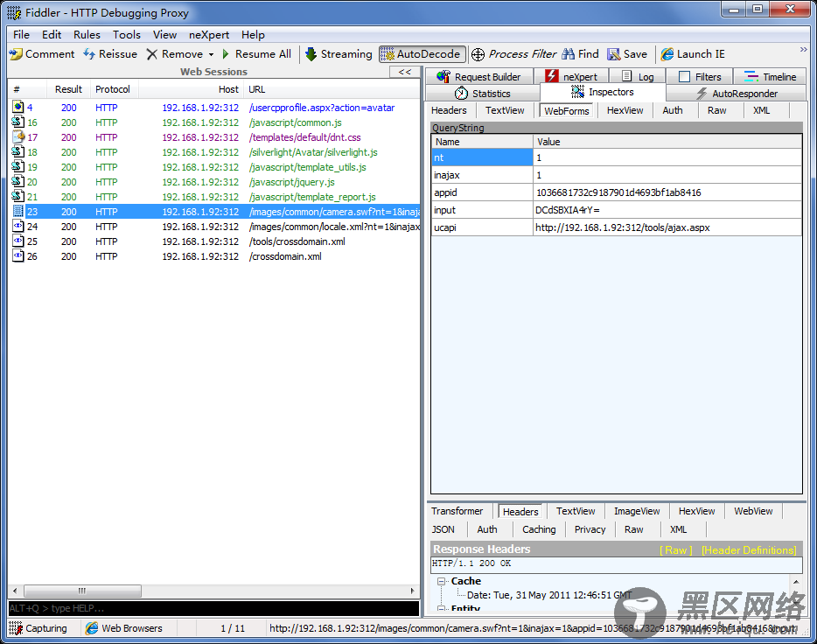Click the Save disk icon
This screenshot has height=644, width=817.
click(614, 54)
